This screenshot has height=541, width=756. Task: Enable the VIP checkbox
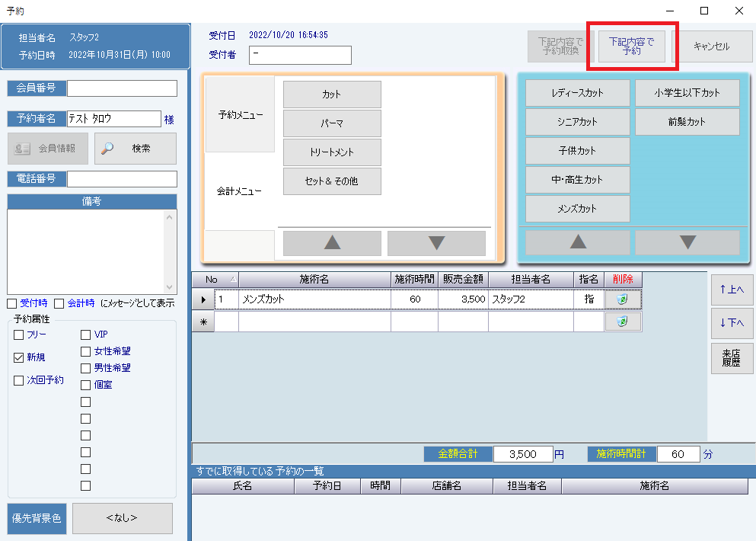pos(85,335)
